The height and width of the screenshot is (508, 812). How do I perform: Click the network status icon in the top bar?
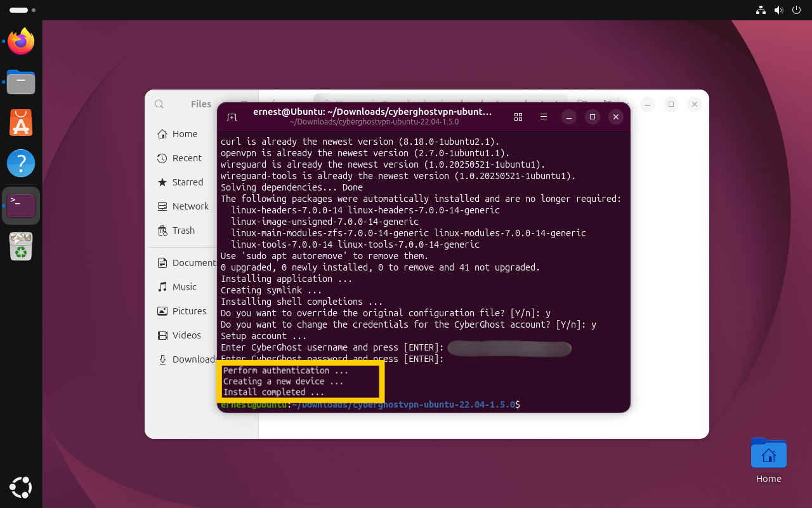tap(761, 10)
